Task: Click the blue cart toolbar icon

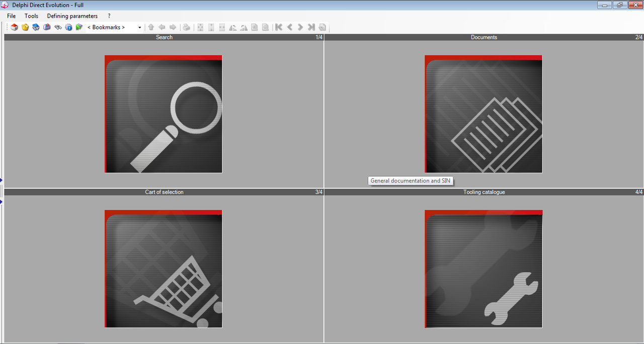Action: click(x=36, y=27)
